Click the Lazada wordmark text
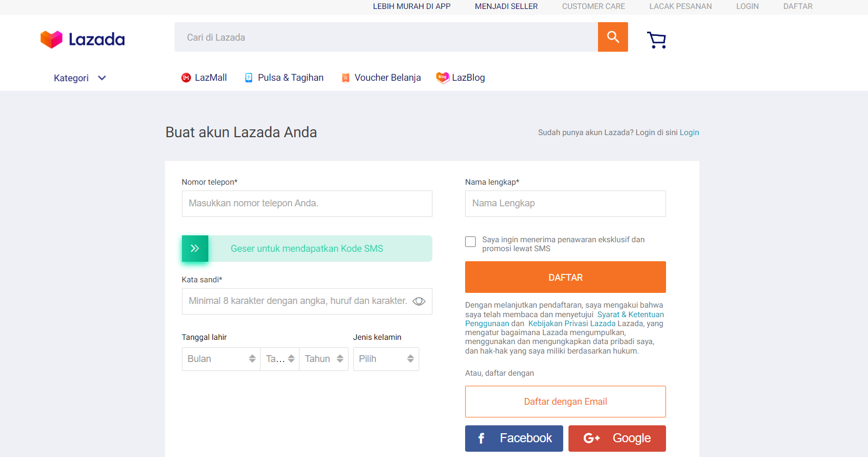The width and height of the screenshot is (868, 457). [97, 40]
